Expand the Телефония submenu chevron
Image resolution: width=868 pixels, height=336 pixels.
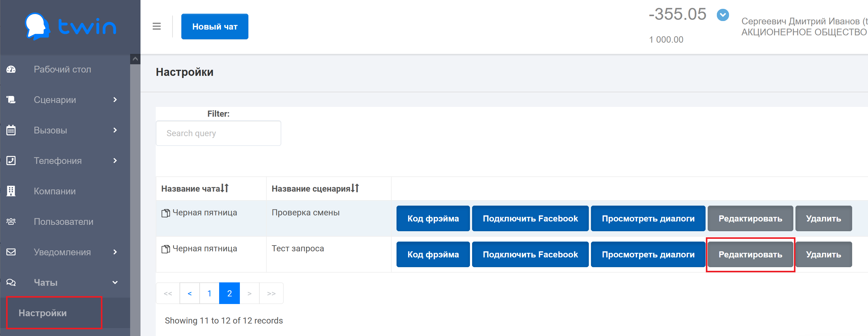tap(115, 161)
